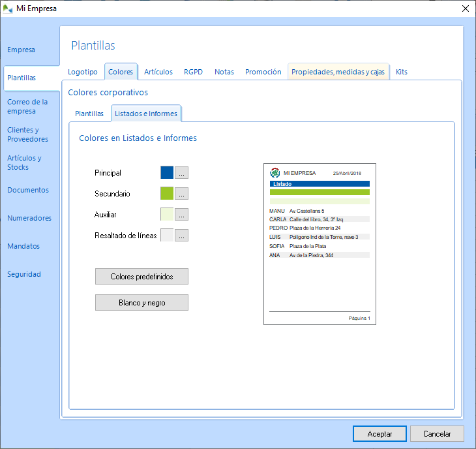This screenshot has width=476, height=449.
Task: Open color picker for Resaltado de líneas
Action: [182, 236]
